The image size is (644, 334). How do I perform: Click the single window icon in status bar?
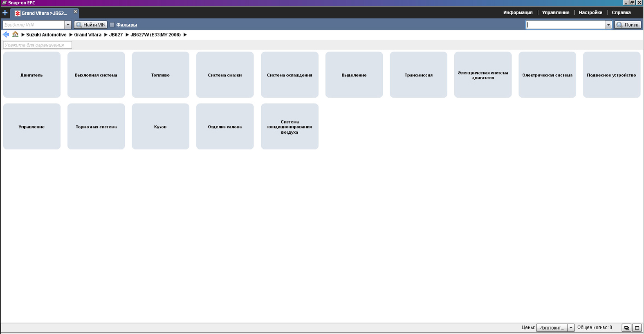pyautogui.click(x=637, y=328)
